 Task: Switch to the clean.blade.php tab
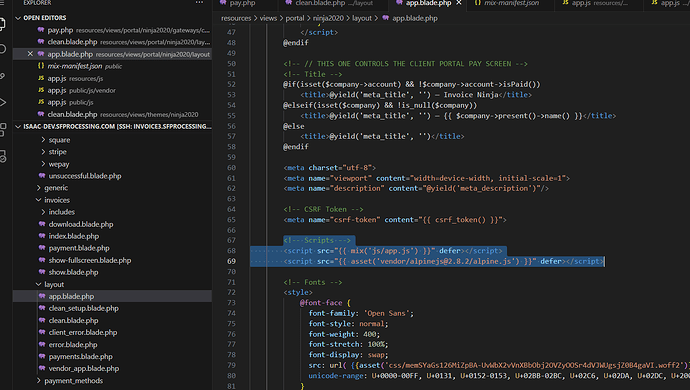pyautogui.click(x=328, y=3)
